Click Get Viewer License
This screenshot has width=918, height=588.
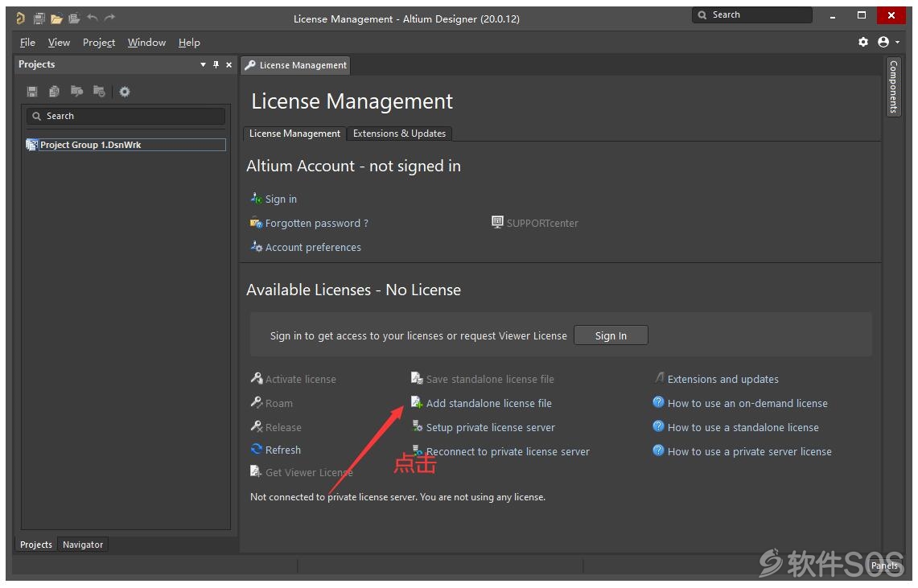coord(309,472)
